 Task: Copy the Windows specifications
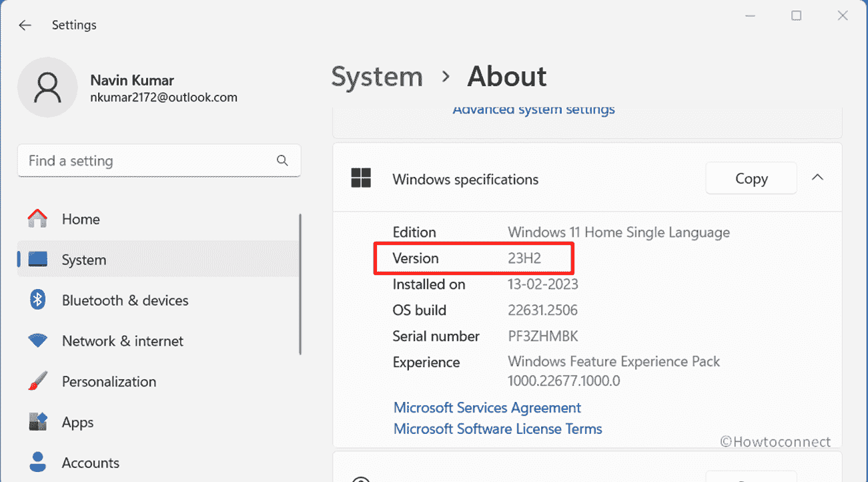pyautogui.click(x=751, y=178)
